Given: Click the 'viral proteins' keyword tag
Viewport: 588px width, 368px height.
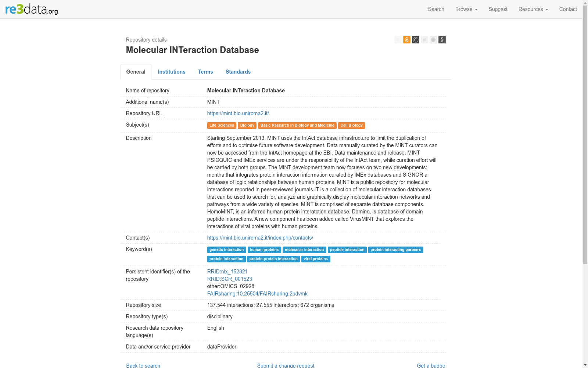Looking at the screenshot, I should (x=316, y=259).
